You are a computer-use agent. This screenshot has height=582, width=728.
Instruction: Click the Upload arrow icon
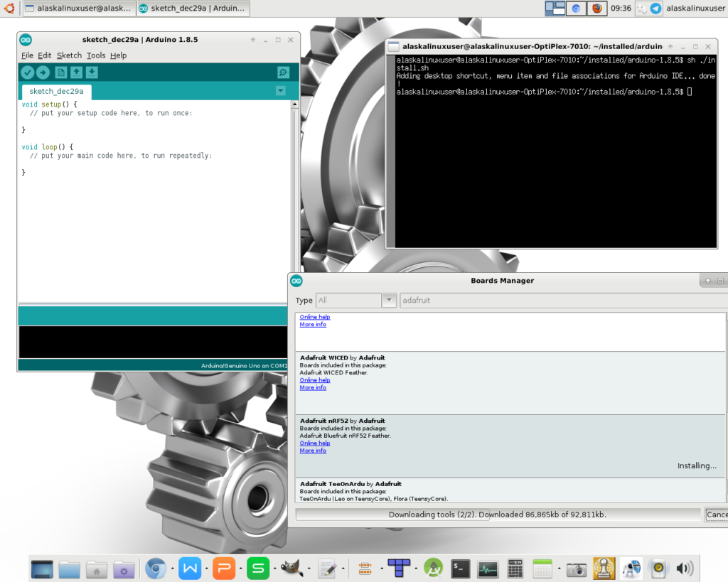pos(43,72)
